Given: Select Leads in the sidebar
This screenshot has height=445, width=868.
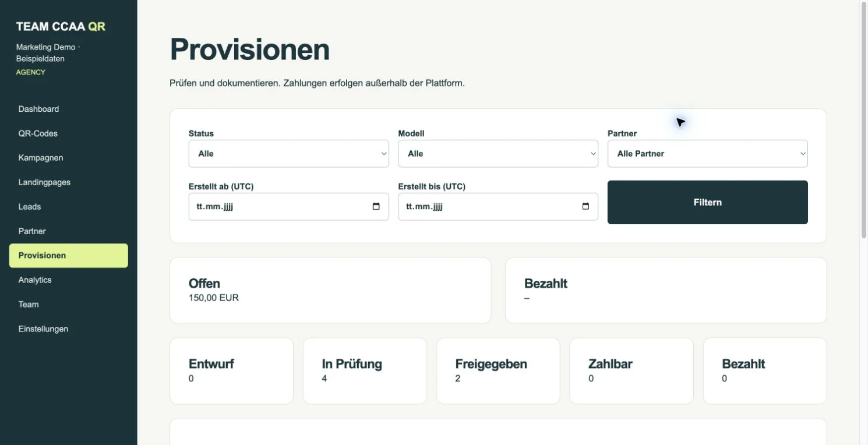Looking at the screenshot, I should (69, 207).
